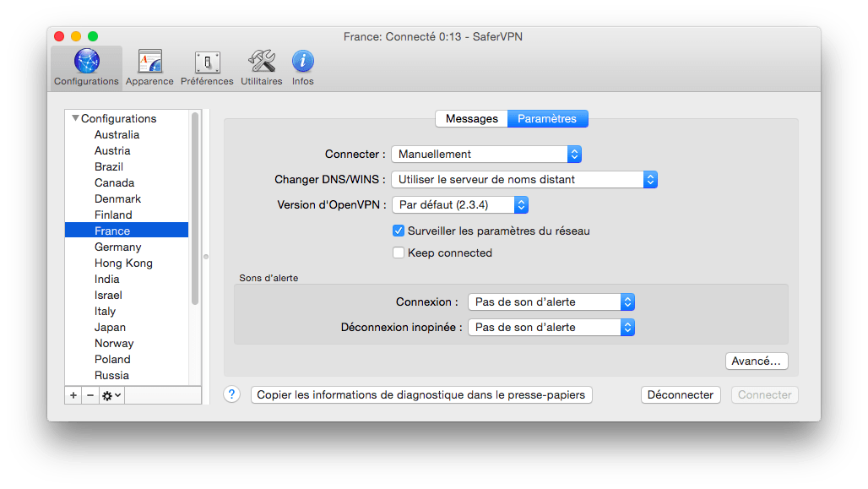Select Norway configuration
The image size is (868, 489).
127,344
